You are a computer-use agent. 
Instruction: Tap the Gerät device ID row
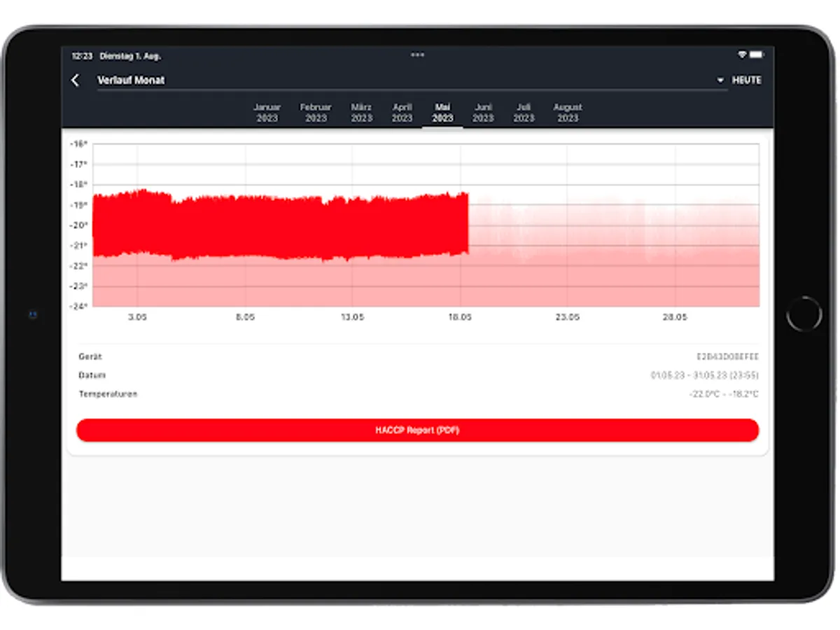pos(418,357)
